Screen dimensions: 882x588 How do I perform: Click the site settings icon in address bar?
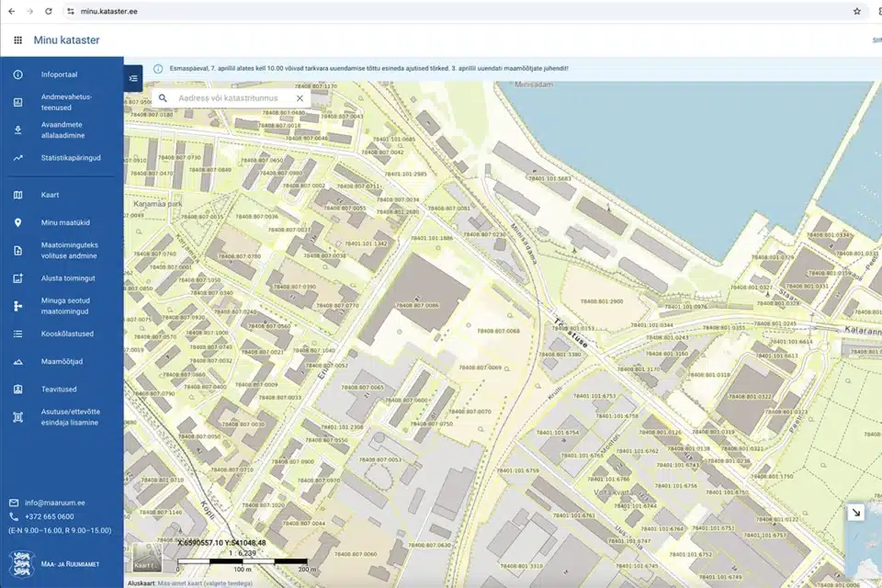[71, 11]
